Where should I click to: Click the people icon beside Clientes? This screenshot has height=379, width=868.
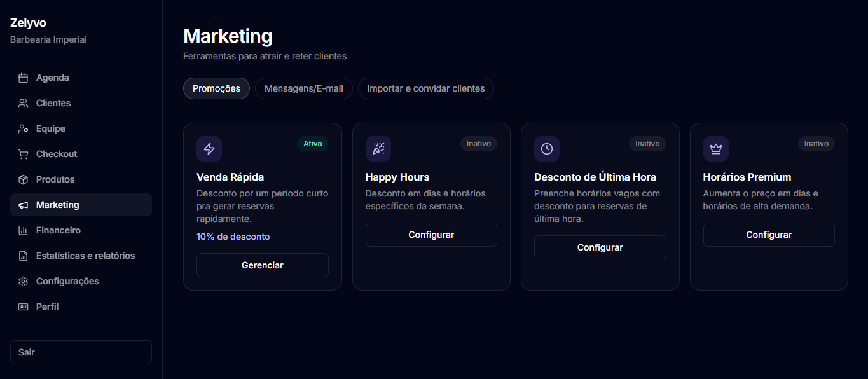pos(24,103)
